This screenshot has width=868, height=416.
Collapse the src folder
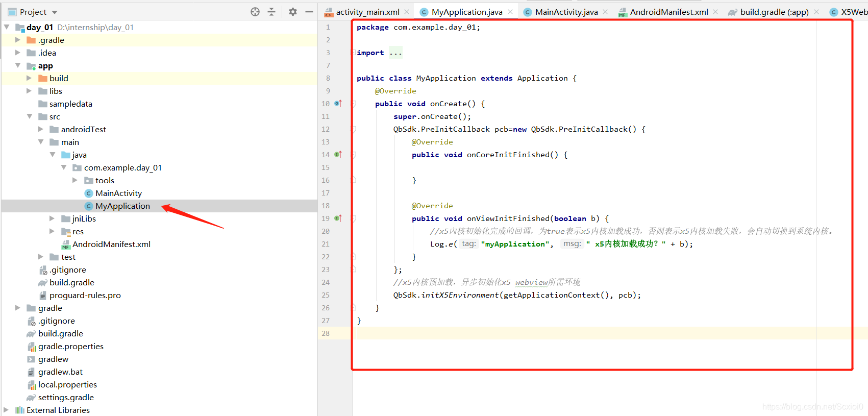point(29,116)
